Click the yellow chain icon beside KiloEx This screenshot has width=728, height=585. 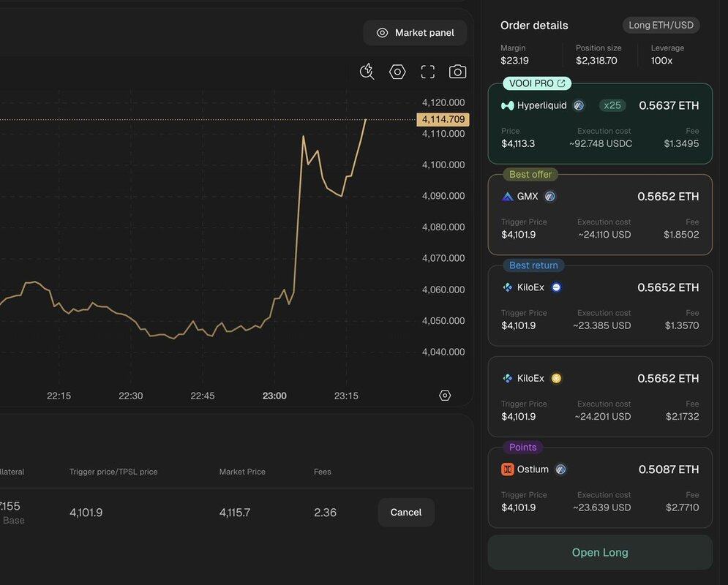click(x=556, y=379)
